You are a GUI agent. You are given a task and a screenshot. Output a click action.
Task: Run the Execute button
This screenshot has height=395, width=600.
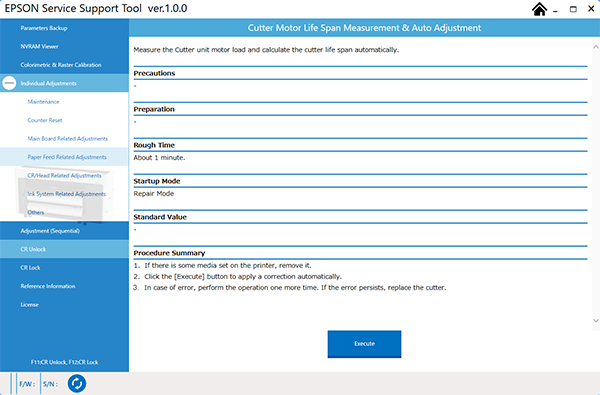tap(364, 344)
